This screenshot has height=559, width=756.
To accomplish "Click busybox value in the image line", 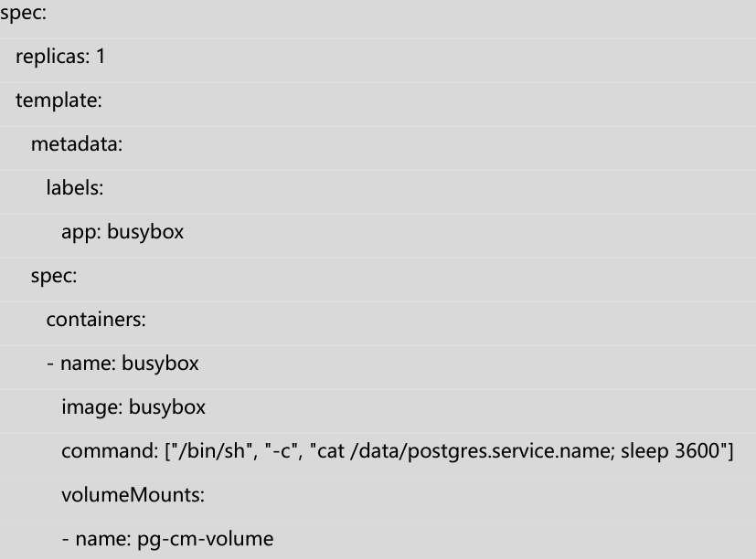I will coord(167,407).
